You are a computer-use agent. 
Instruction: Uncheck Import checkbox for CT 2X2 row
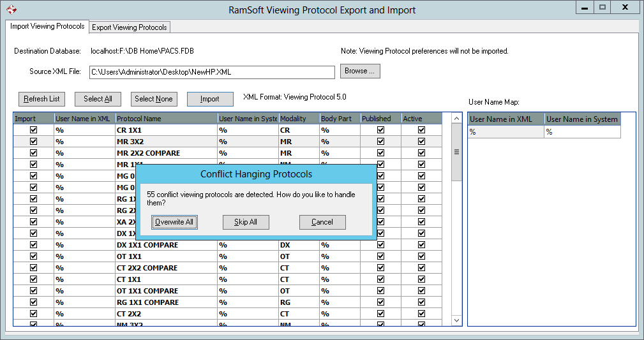pos(34,313)
